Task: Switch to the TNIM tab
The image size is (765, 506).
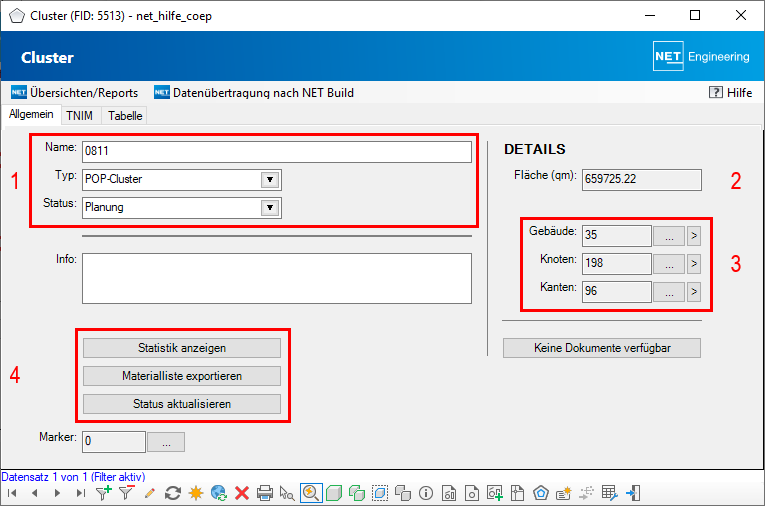Action: click(x=80, y=116)
